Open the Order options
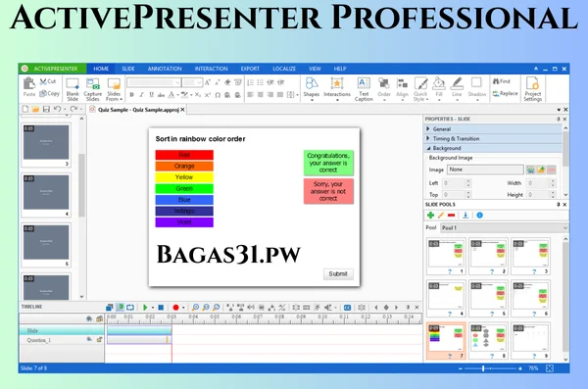This screenshot has height=389, width=588. click(384, 89)
